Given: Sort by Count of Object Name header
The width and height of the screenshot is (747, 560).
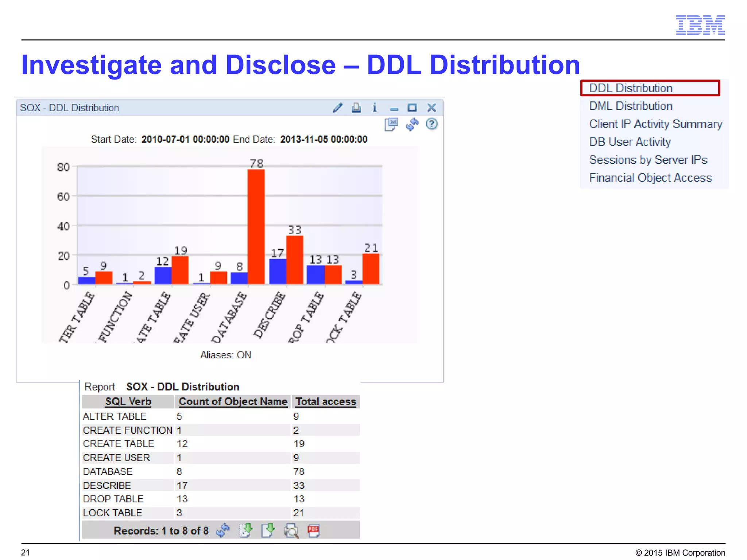Looking at the screenshot, I should (233, 401).
